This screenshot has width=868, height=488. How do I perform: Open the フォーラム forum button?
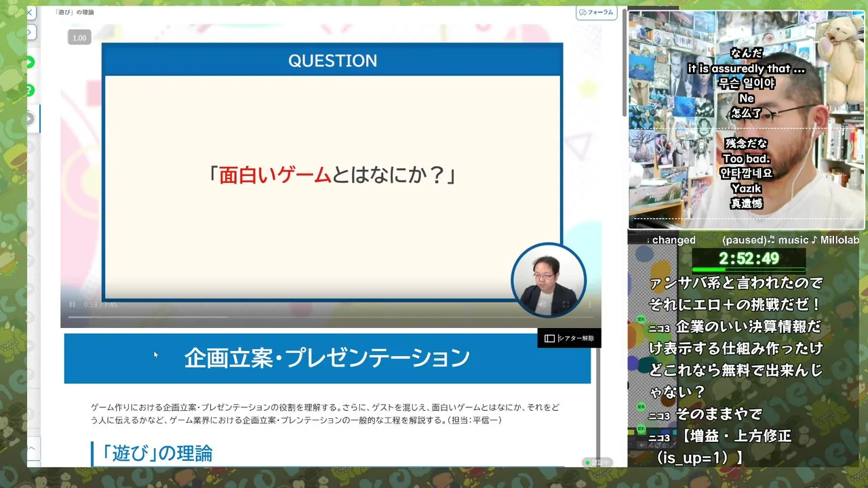point(597,12)
